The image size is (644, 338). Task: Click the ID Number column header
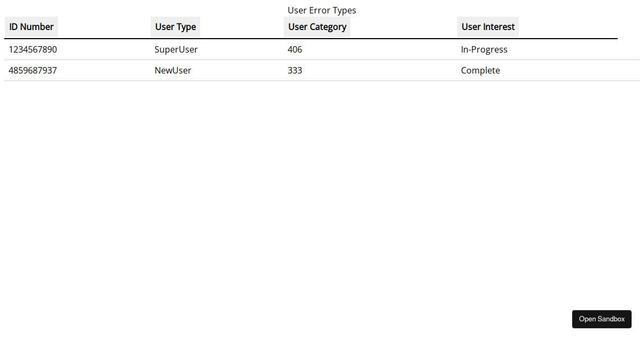(x=31, y=27)
